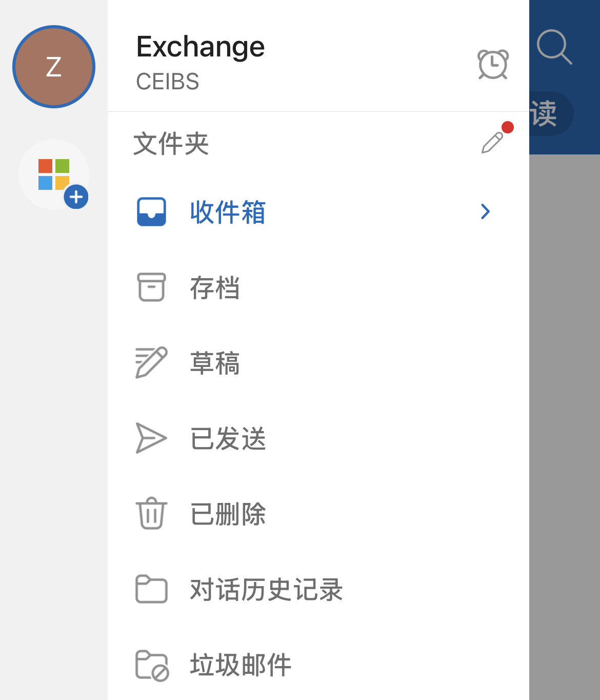Click the conversation history folder icon
This screenshot has height=700, width=600.
(x=151, y=589)
